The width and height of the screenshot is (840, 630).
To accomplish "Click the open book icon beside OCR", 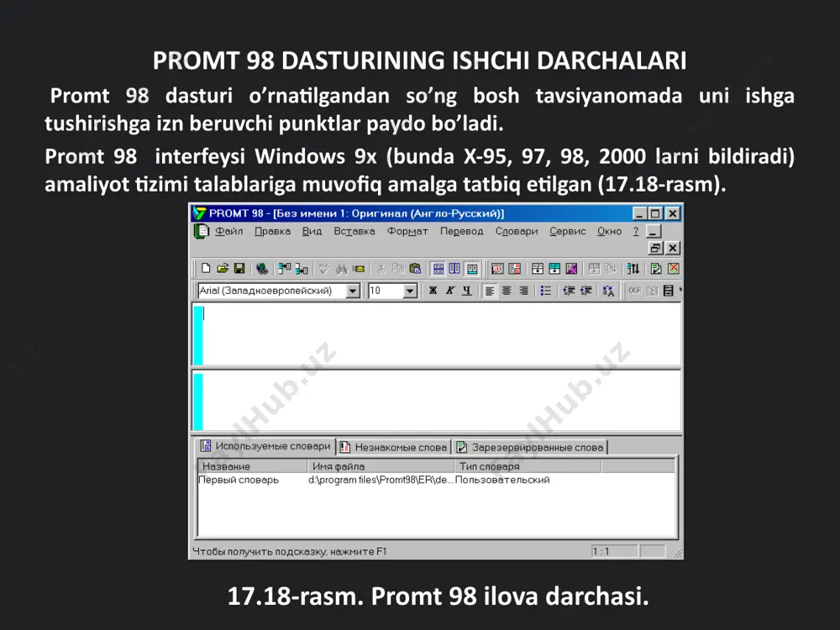I will [x=652, y=291].
